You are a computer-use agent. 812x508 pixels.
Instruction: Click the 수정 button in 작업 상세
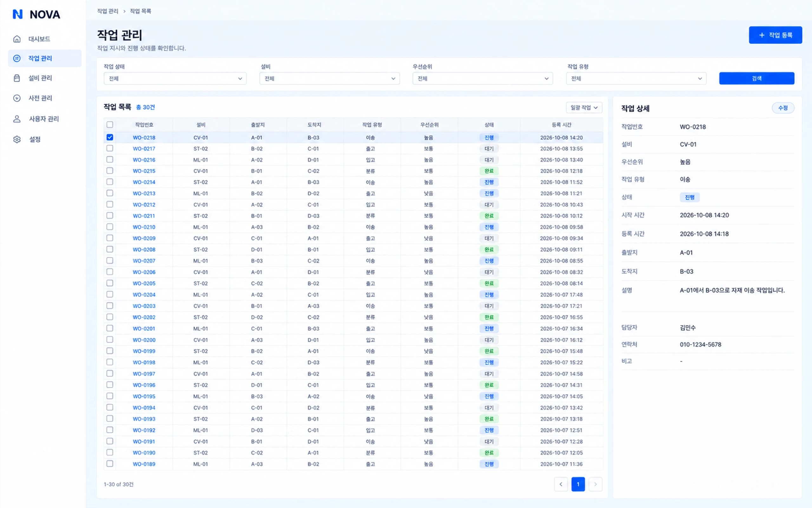(x=783, y=108)
